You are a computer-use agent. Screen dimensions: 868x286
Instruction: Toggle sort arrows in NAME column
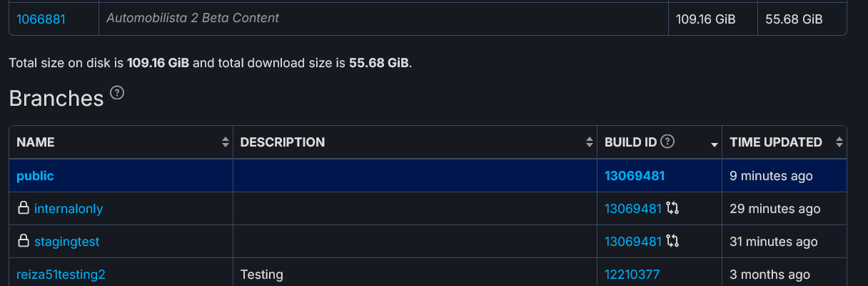[226, 142]
